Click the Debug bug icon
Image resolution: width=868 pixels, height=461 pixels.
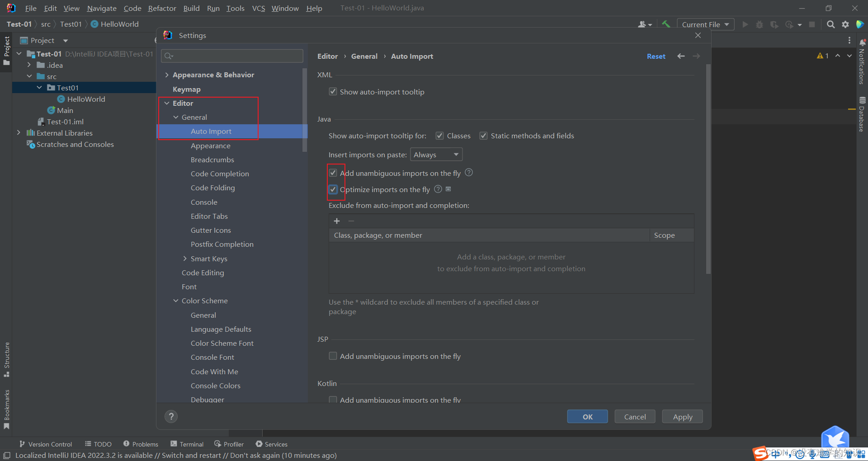pos(759,24)
